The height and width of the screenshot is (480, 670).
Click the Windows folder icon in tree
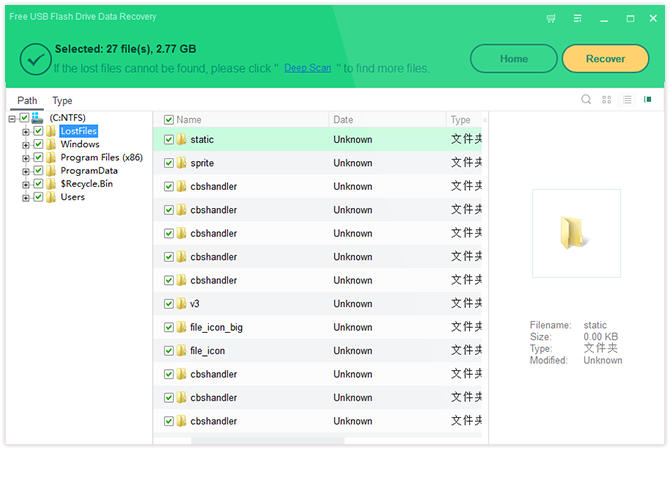(51, 144)
